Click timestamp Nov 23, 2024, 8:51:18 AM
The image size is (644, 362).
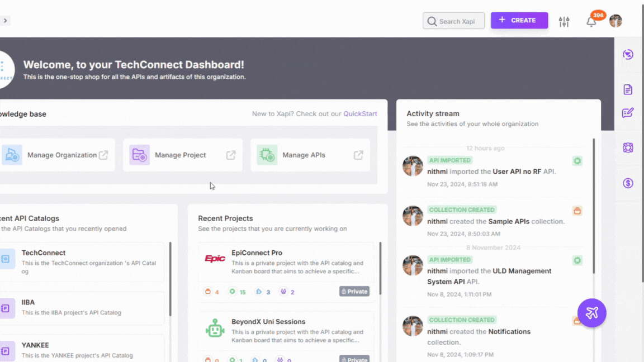(x=462, y=184)
